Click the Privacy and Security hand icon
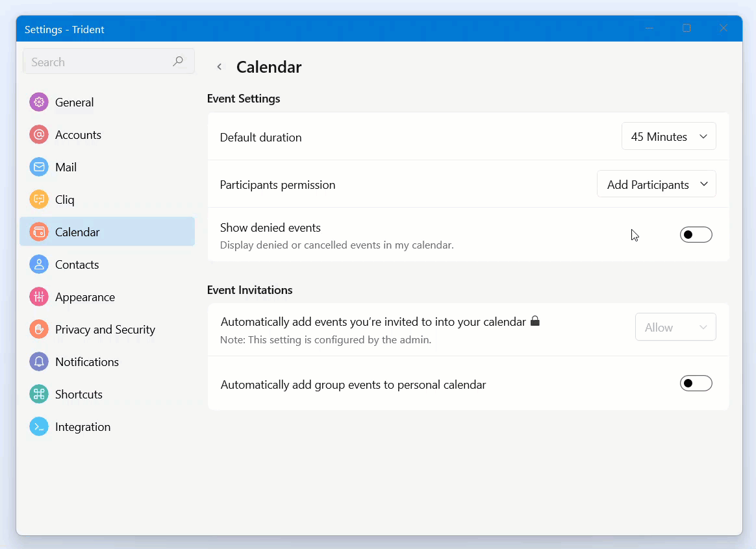Viewport: 756px width, 549px height. 39,330
